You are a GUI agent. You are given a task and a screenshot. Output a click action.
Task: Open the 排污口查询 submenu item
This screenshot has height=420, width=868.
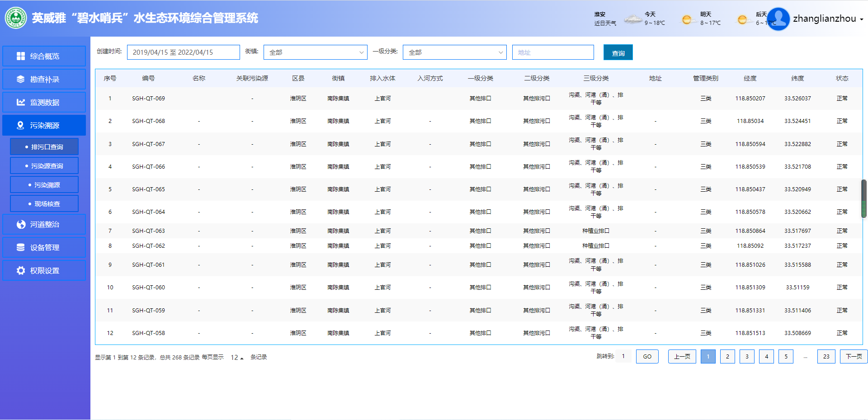(44, 147)
